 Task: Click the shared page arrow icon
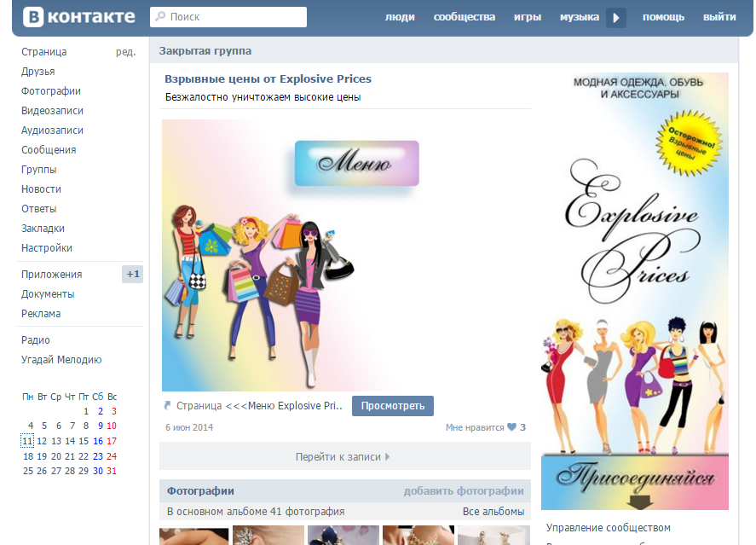[x=167, y=406]
